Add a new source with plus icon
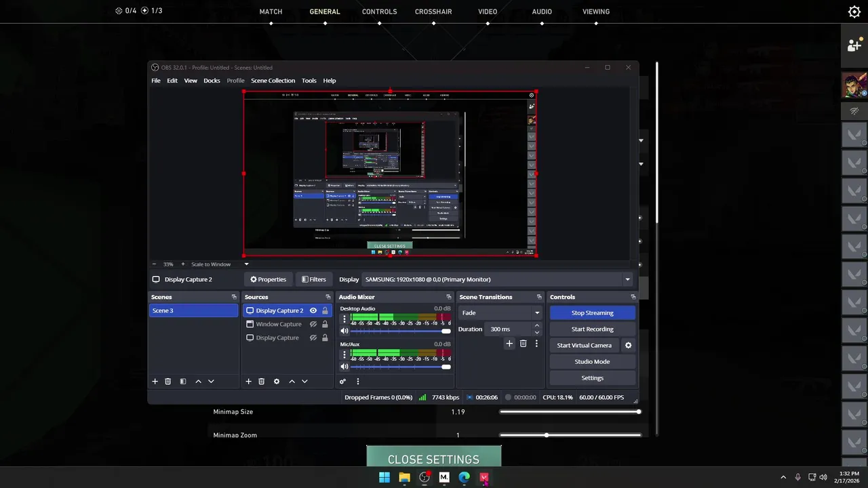The height and width of the screenshot is (488, 868). (x=248, y=382)
